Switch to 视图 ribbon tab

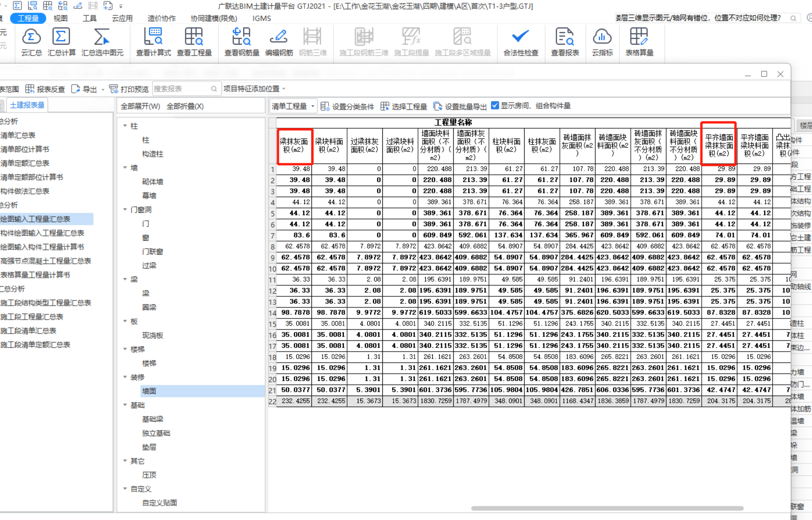click(60, 18)
